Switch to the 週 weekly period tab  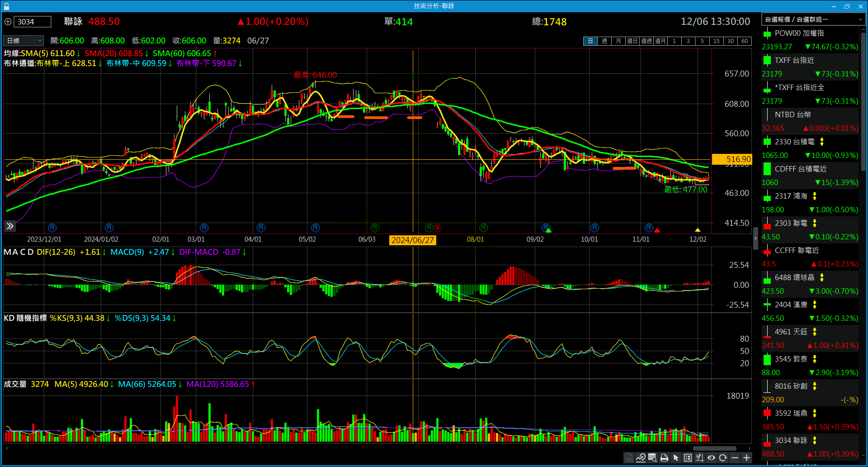[x=604, y=41]
